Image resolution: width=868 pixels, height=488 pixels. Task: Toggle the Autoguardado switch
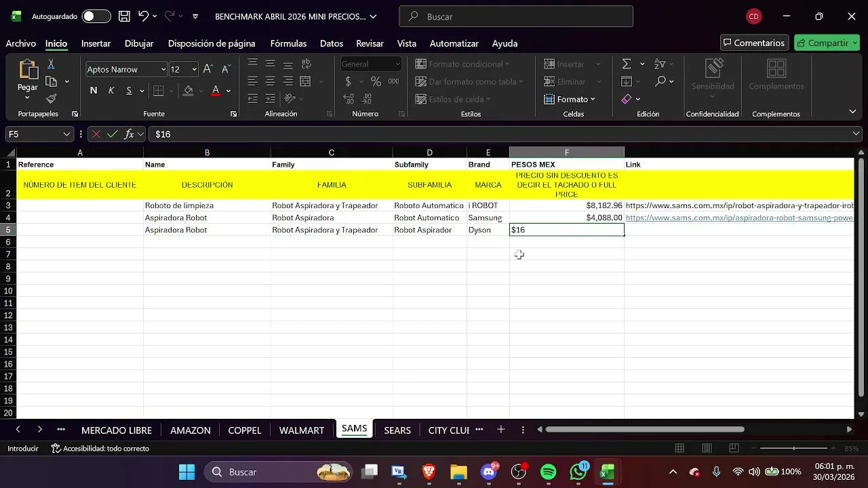click(x=96, y=16)
